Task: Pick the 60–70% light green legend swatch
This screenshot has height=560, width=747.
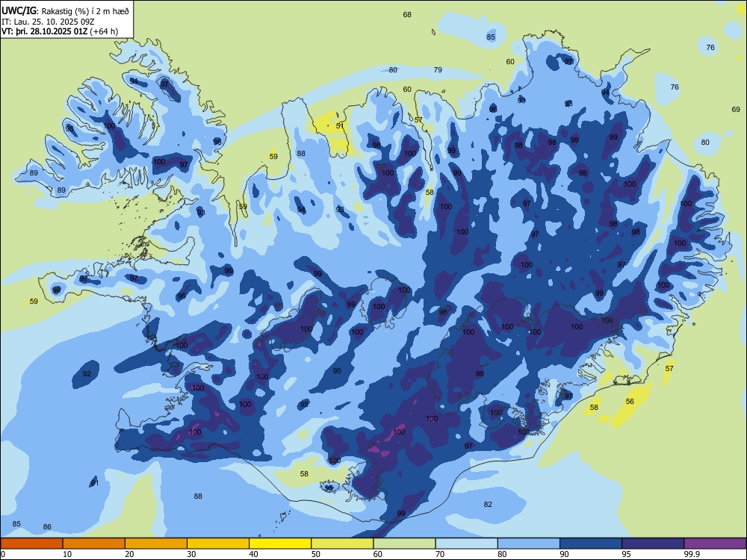Action: pos(404,544)
